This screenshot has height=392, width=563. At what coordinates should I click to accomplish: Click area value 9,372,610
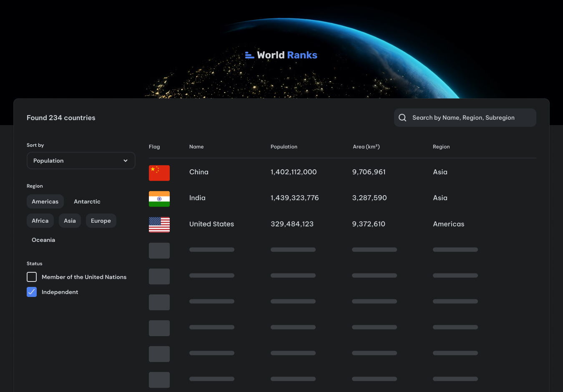click(x=369, y=224)
